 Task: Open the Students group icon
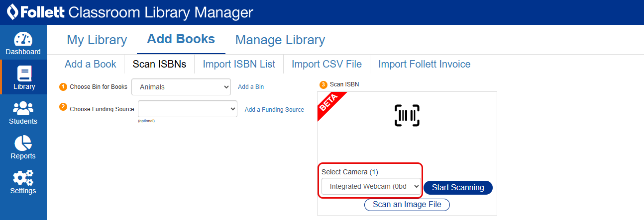(23, 109)
